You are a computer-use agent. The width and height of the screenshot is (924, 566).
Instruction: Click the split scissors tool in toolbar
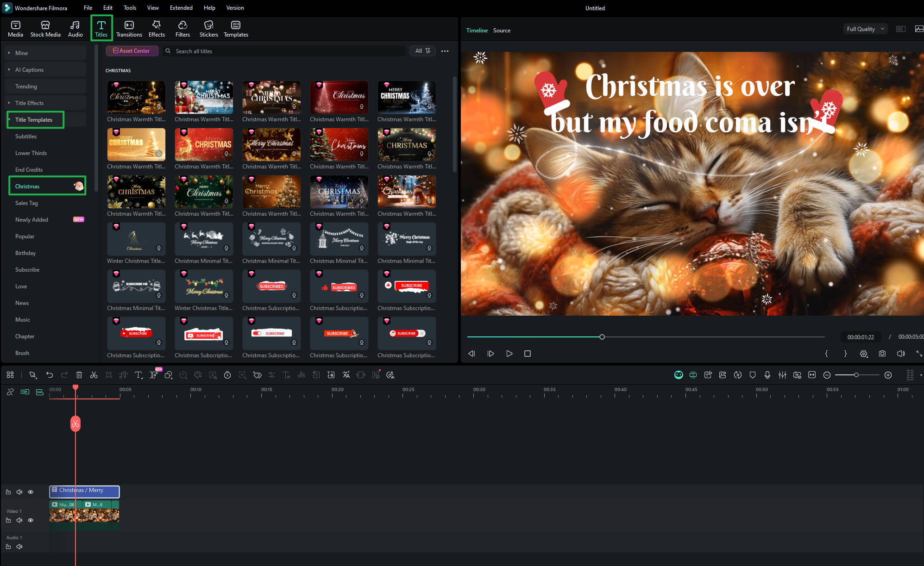94,375
